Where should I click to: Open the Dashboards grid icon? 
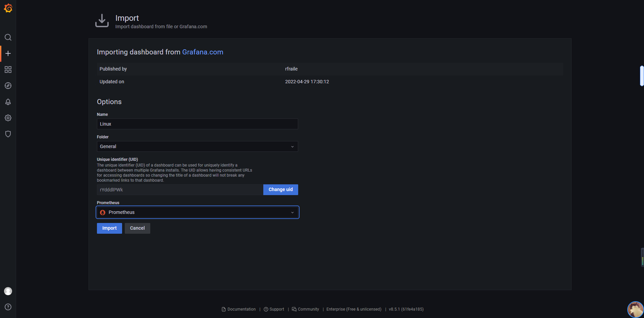pos(8,70)
